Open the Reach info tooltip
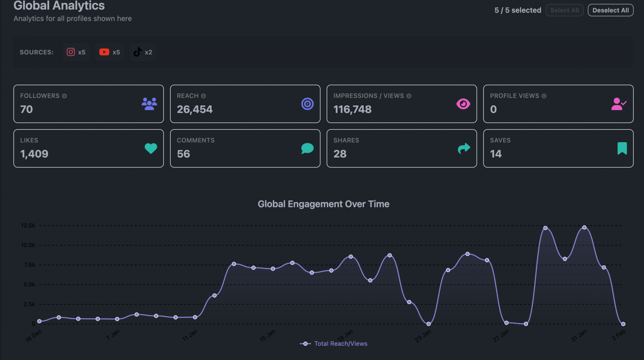Image resolution: width=644 pixels, height=360 pixels. tap(203, 95)
